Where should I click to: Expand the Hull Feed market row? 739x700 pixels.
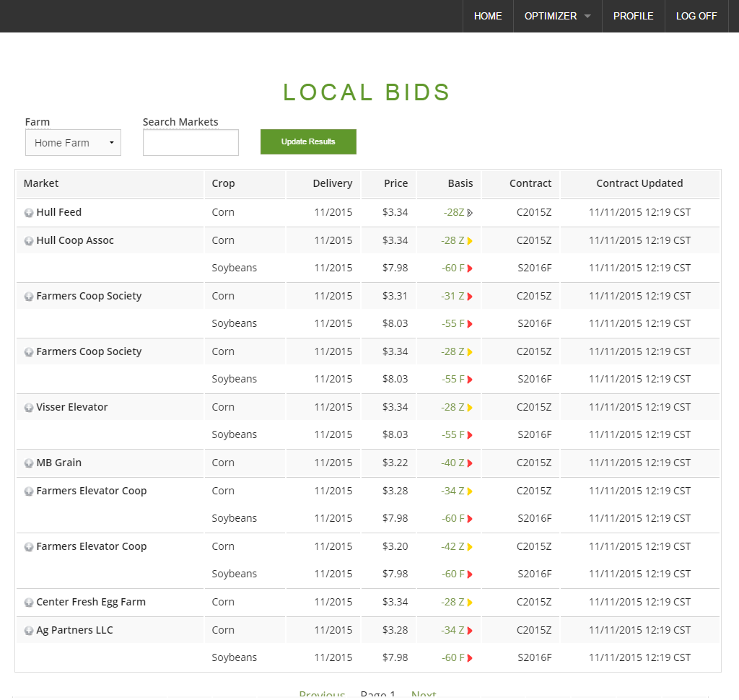[29, 213]
